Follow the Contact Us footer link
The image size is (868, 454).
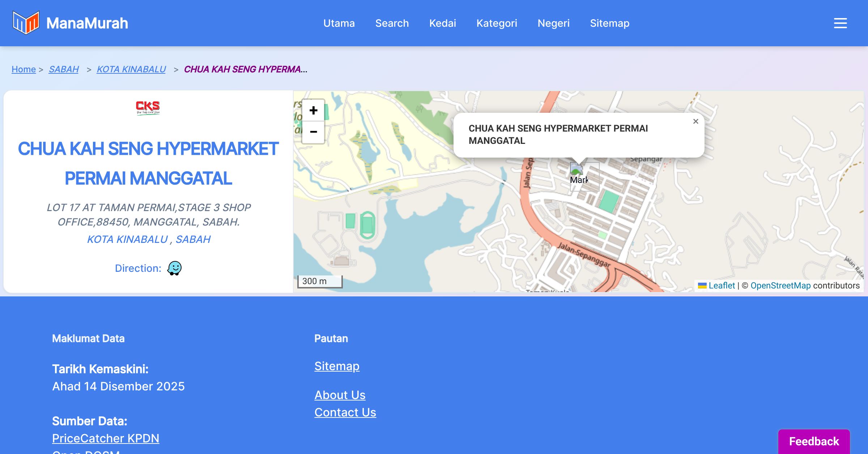point(345,412)
